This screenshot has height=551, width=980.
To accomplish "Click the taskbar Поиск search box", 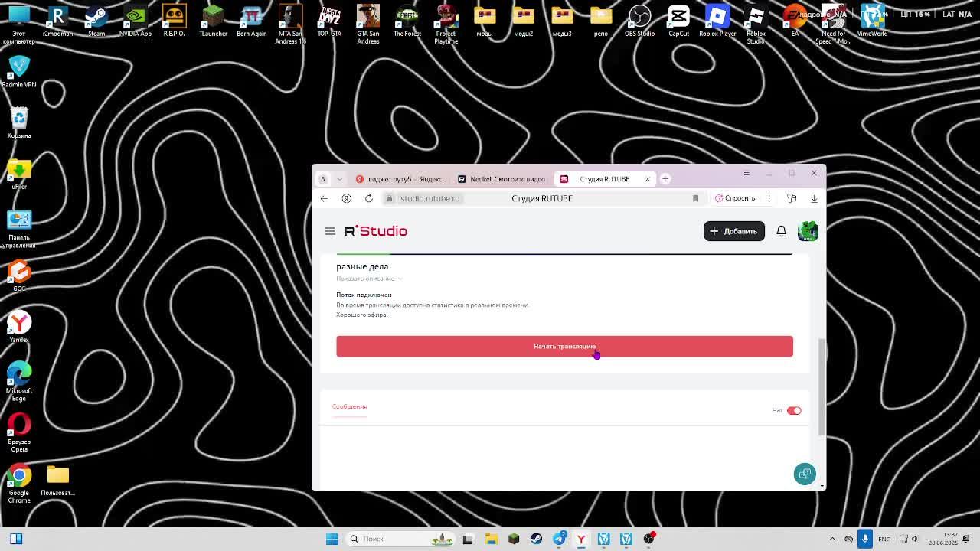I will [x=400, y=539].
